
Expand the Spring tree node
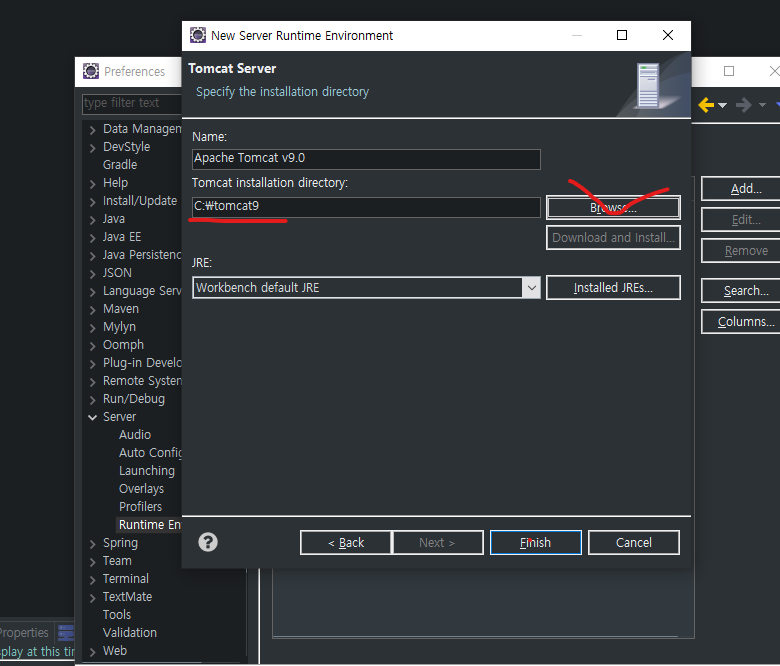(x=93, y=544)
